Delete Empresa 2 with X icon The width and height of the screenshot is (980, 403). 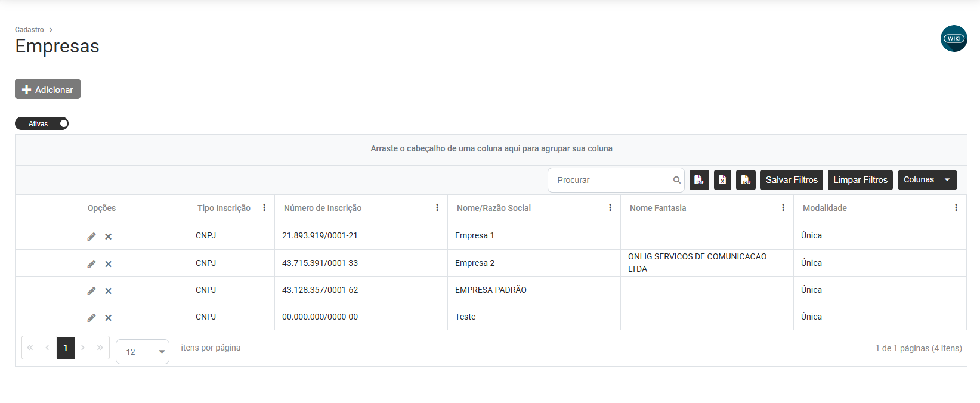click(x=109, y=264)
